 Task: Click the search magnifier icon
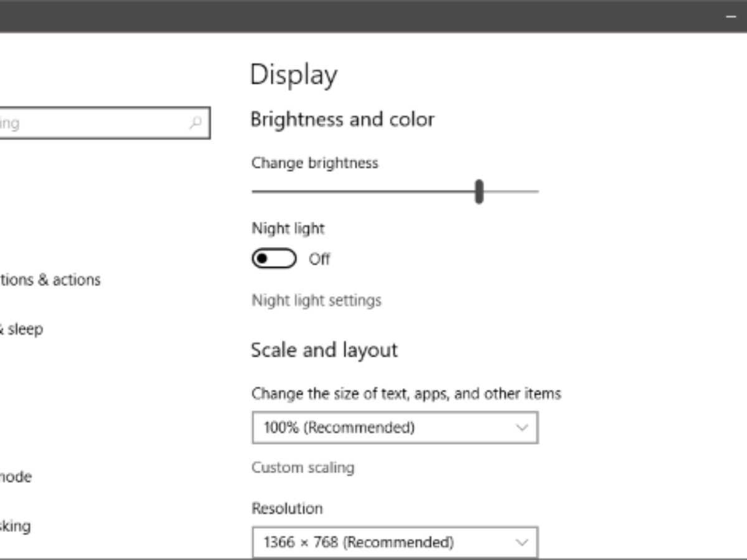pyautogui.click(x=195, y=123)
